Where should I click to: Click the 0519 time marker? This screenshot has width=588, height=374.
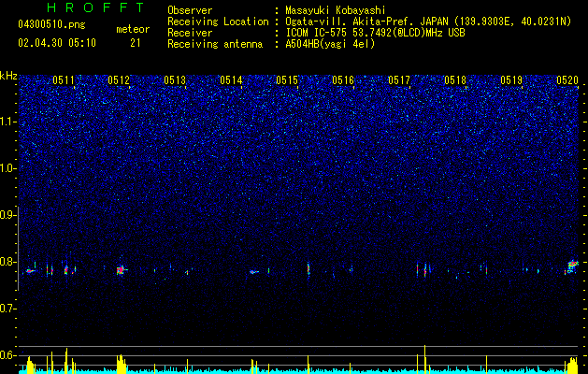(511, 79)
